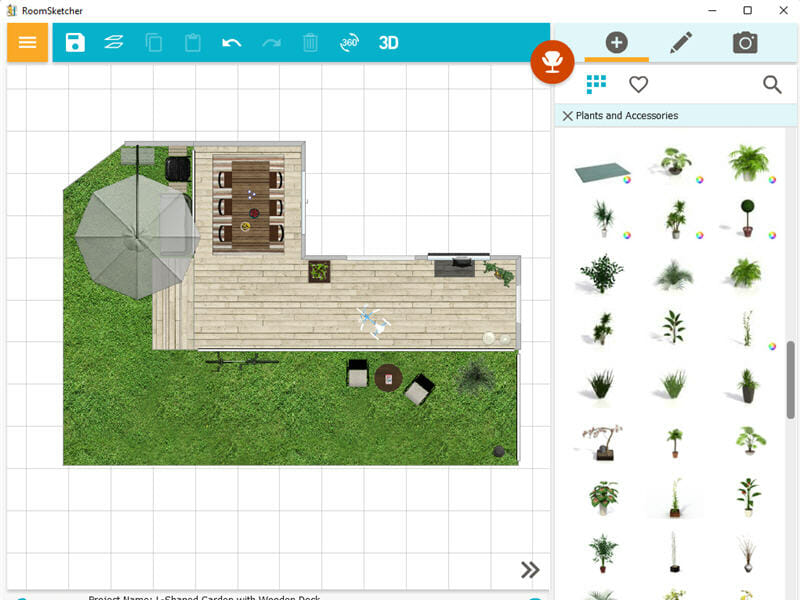Viewport: 800px width, 600px height.
Task: Click the orange furniture replace badge
Action: [x=553, y=62]
